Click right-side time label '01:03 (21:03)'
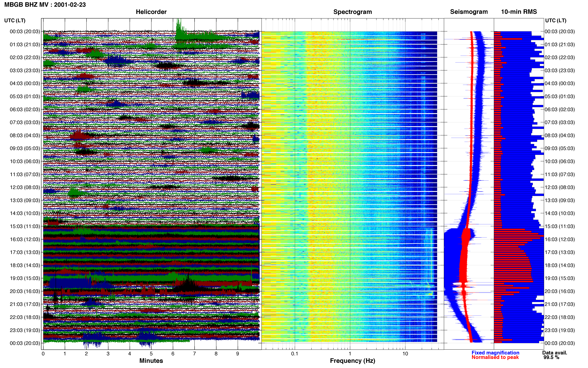The height and width of the screenshot is (368, 588). point(560,45)
